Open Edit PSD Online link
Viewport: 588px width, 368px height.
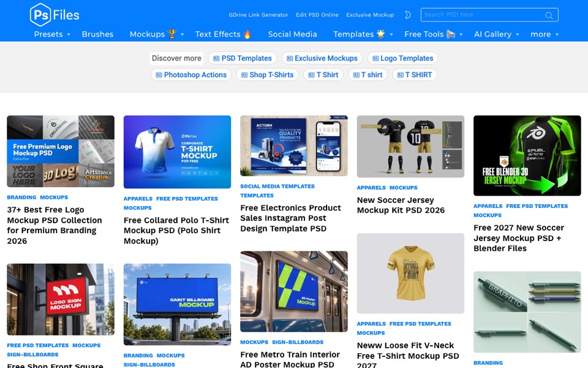[x=317, y=15]
